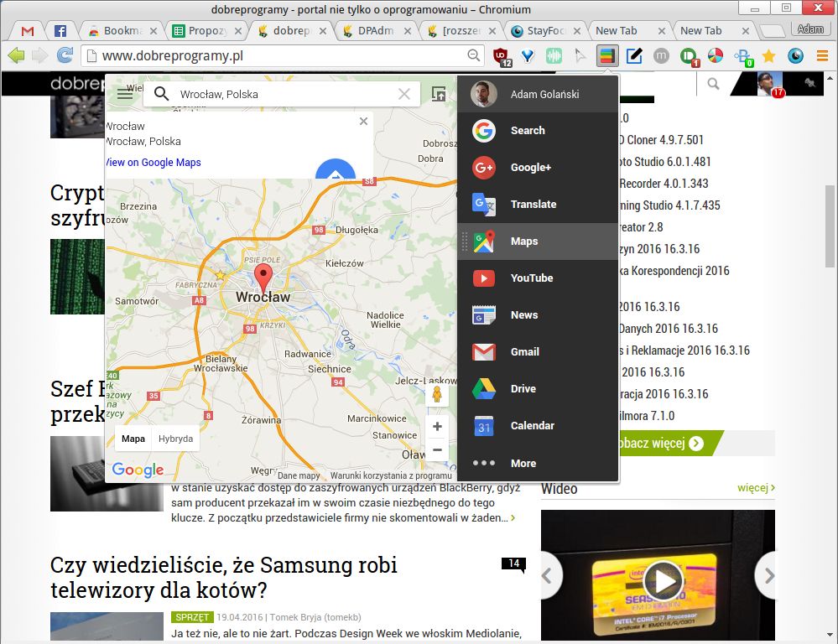The width and height of the screenshot is (838, 644).
Task: Click the pencil note extension icon
Action: coord(634,55)
